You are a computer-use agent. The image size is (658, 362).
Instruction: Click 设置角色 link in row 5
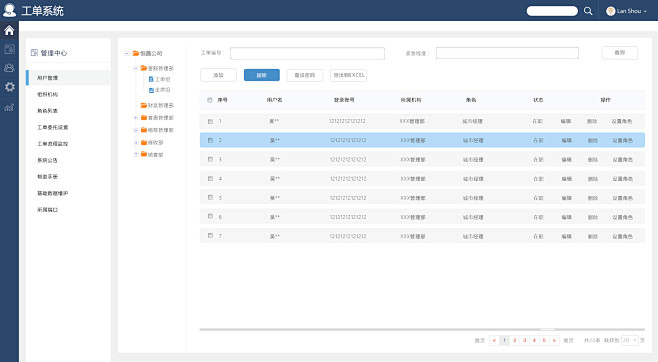pyautogui.click(x=622, y=198)
